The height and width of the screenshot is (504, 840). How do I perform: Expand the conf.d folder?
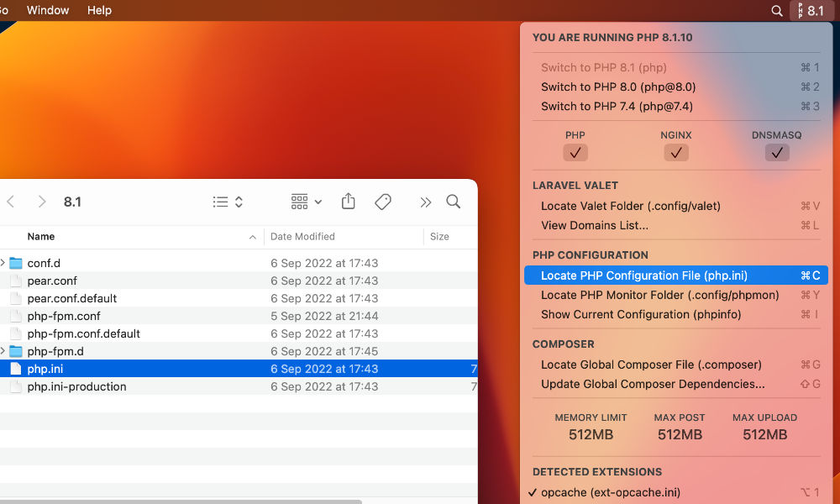pyautogui.click(x=3, y=262)
